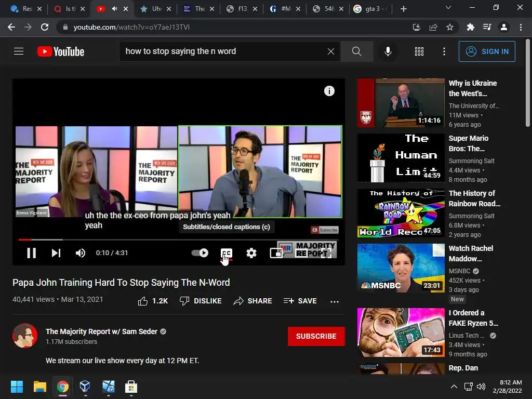Go to YouTube home via logo
Image resolution: width=532 pixels, height=399 pixels.
pyautogui.click(x=61, y=51)
